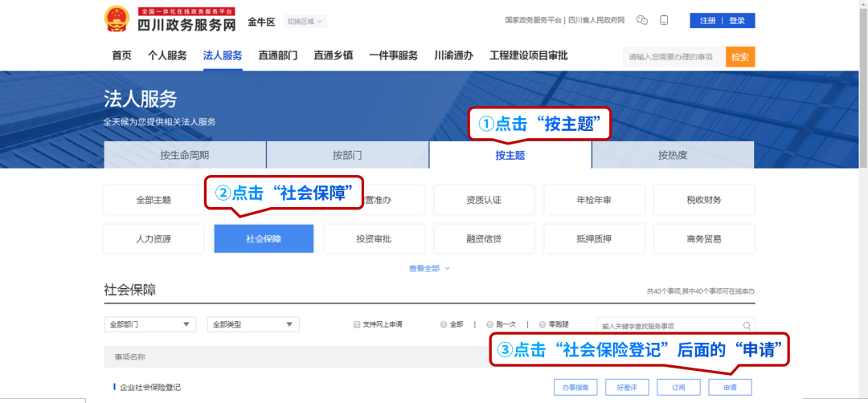Switch to 按部门 tab

[x=348, y=155]
